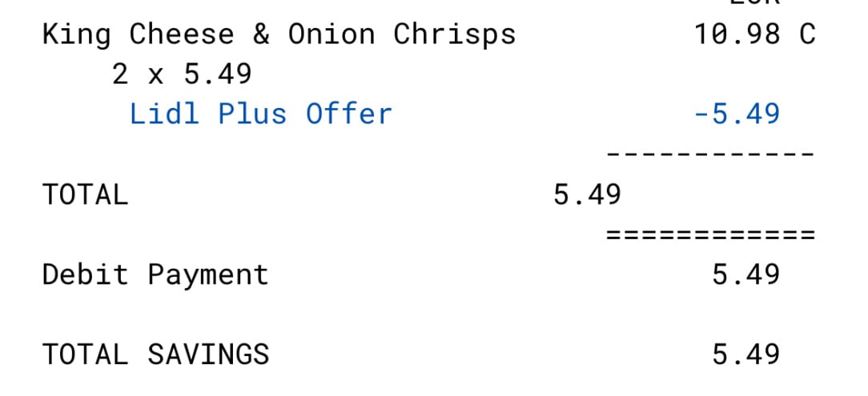868x396 pixels.
Task: Click the dashed separator line above TOTAL
Action: click(x=710, y=154)
